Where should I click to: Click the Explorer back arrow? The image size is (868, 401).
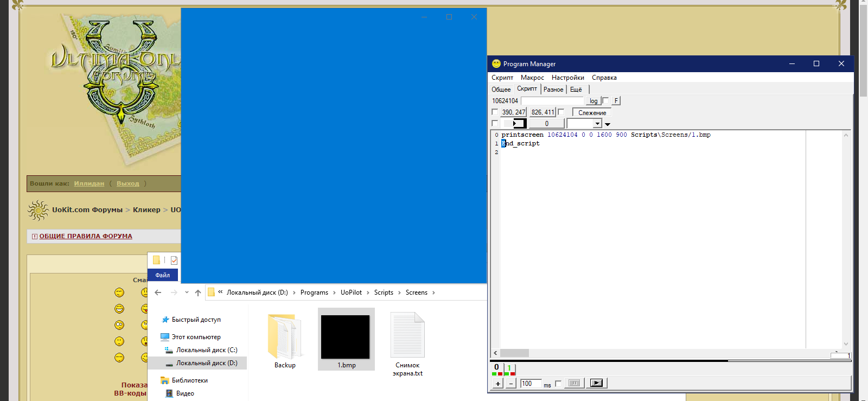[x=158, y=292]
